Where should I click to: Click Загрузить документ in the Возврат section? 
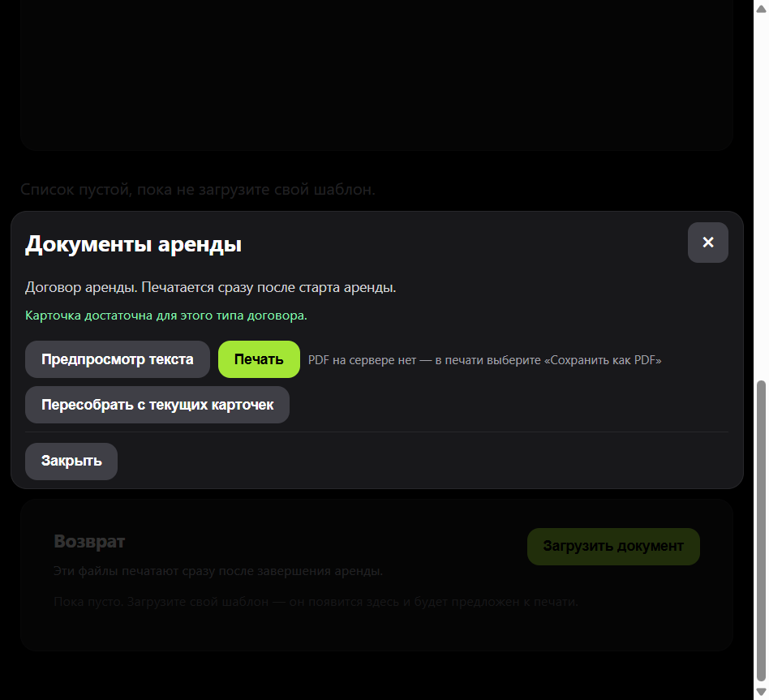tap(613, 546)
